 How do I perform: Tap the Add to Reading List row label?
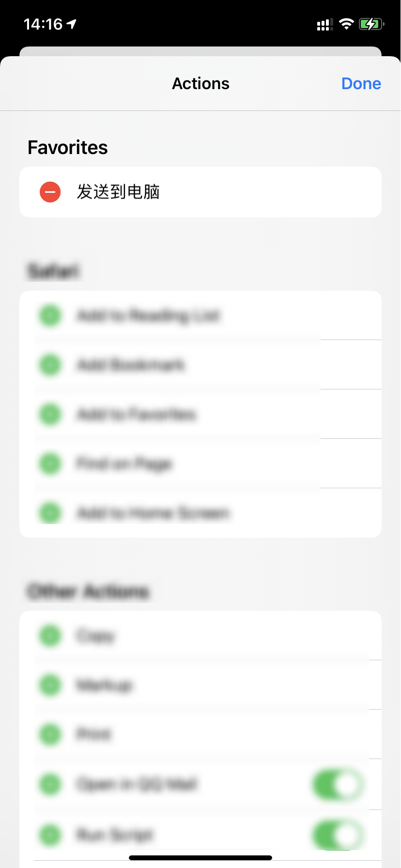click(149, 316)
